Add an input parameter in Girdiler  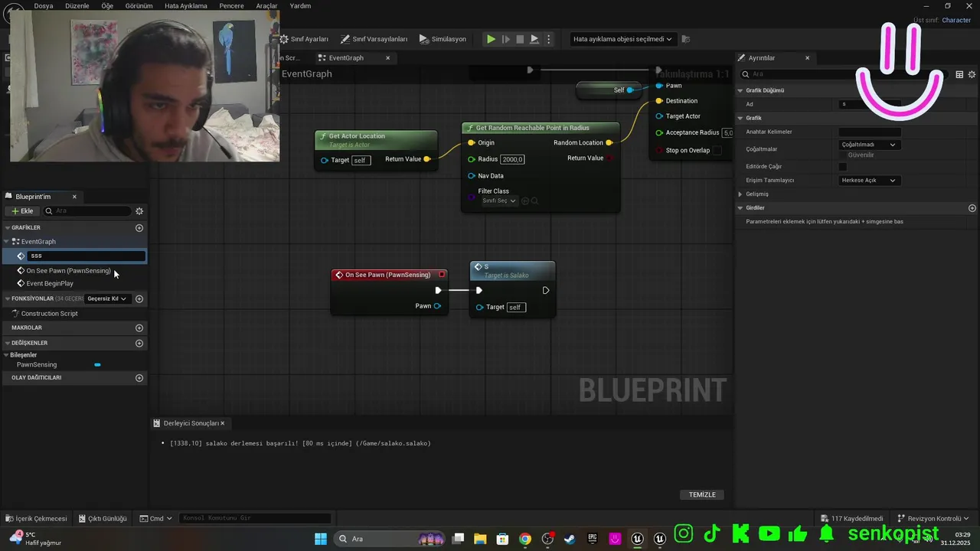(x=972, y=208)
